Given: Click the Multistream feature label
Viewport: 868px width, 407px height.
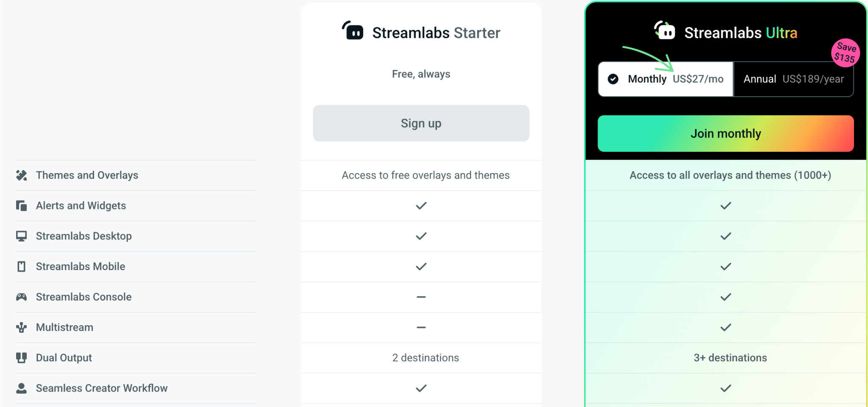Looking at the screenshot, I should 64,328.
